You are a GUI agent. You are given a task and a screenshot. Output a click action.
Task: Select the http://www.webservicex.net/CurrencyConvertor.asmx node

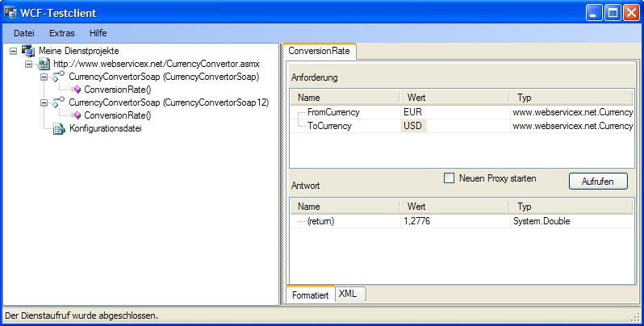pos(157,64)
